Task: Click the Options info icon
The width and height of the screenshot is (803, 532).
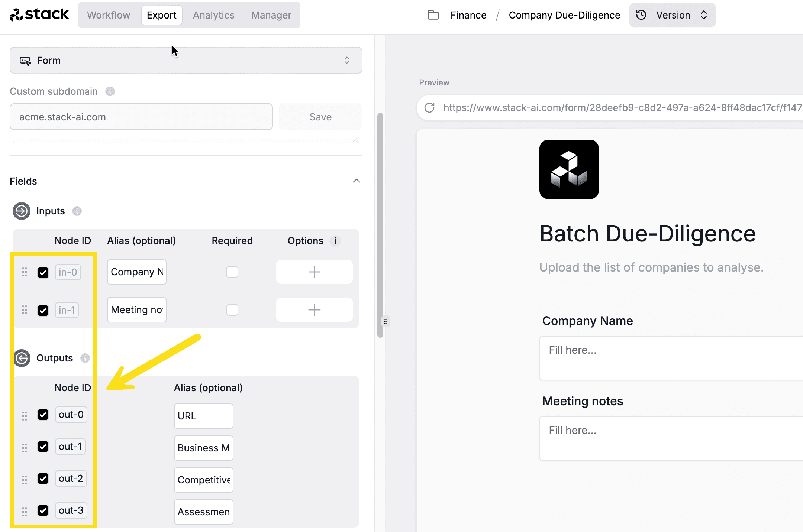Action: click(335, 241)
